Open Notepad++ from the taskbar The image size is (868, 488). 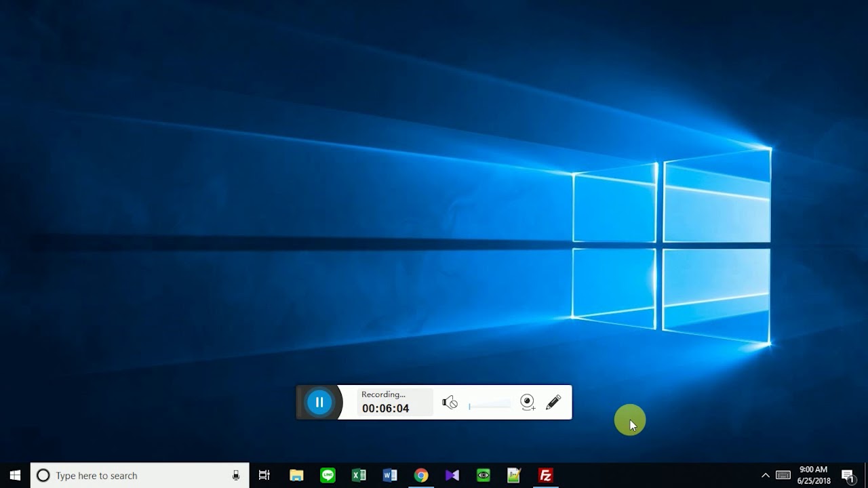click(x=514, y=475)
